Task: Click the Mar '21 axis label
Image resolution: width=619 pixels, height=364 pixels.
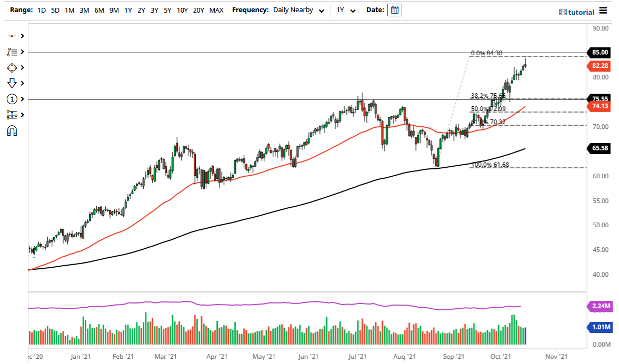Action: point(166,357)
